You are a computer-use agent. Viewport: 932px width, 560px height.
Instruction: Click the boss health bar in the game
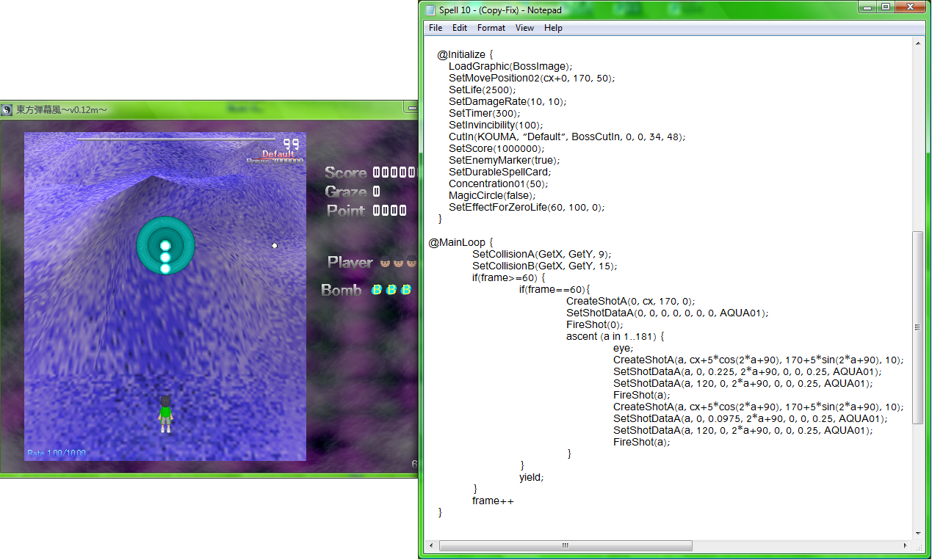[x=176, y=138]
